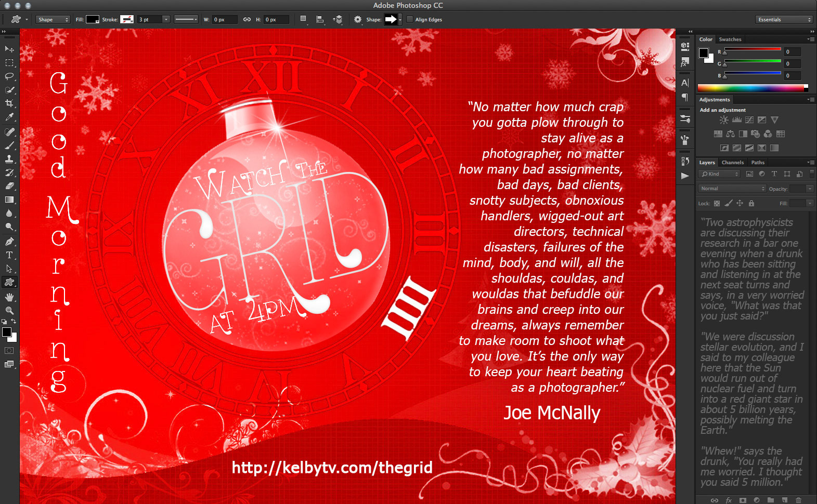Open the Kind layer filter dropdown
The height and width of the screenshot is (504, 817).
point(719,174)
